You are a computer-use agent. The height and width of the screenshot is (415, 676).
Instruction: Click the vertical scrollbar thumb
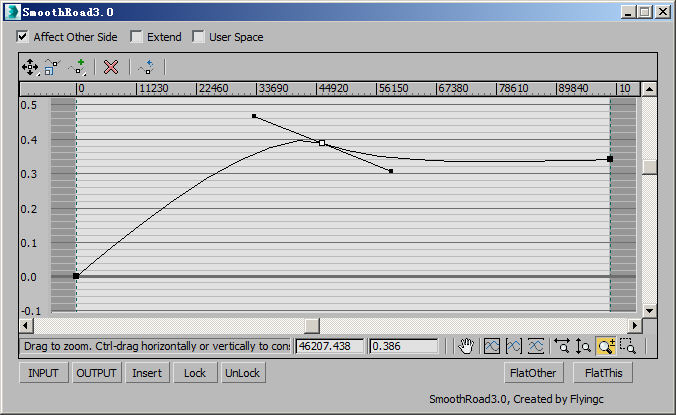649,167
